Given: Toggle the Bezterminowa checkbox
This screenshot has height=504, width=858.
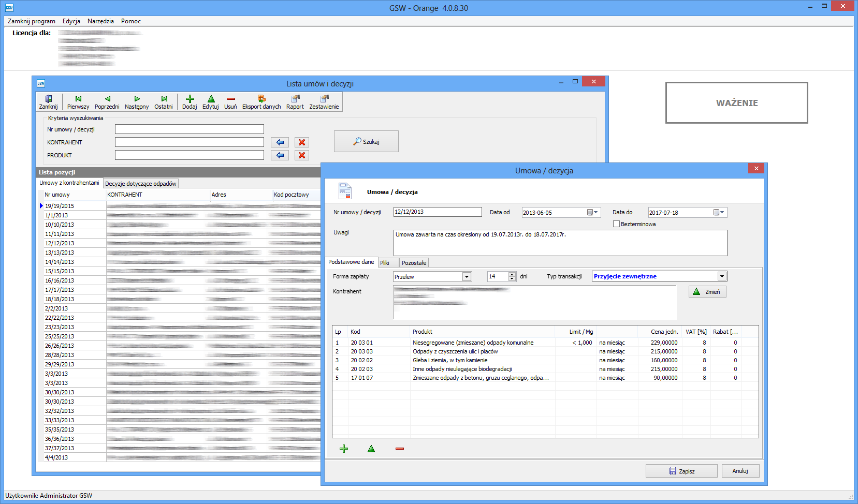Looking at the screenshot, I should 616,224.
